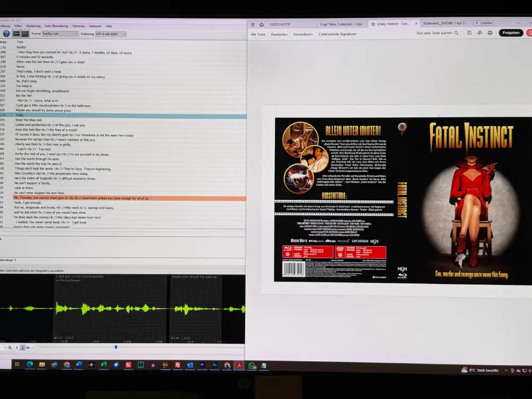Click 'Konvertieren' in Acrobat toolbar
Viewport: 532px width, 399px height.
[303, 34]
